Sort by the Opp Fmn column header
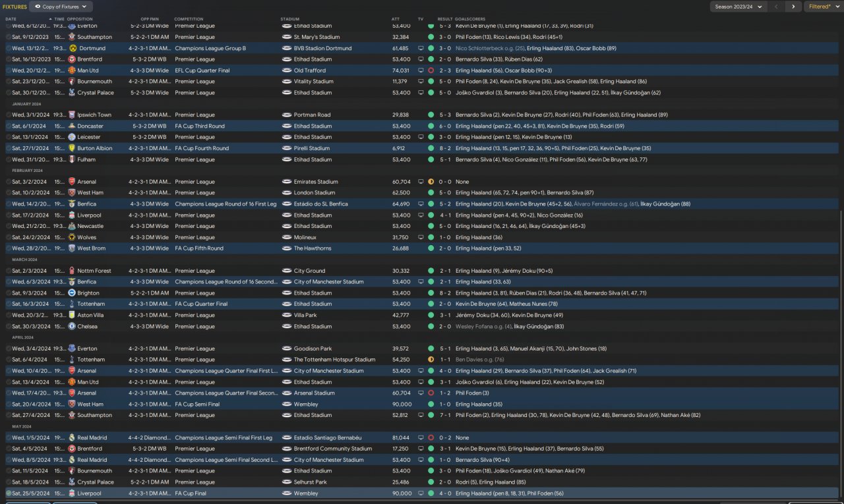Image resolution: width=844 pixels, height=504 pixels. pos(150,19)
